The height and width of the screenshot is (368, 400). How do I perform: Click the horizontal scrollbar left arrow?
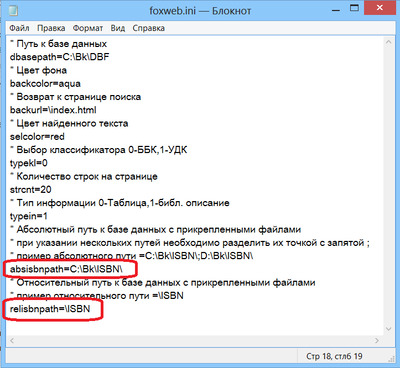pos(12,340)
